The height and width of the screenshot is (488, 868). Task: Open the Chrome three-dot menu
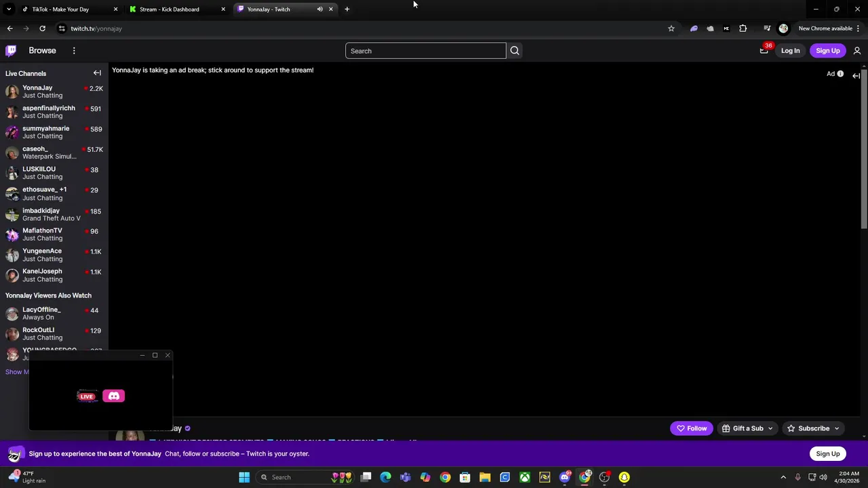point(858,28)
